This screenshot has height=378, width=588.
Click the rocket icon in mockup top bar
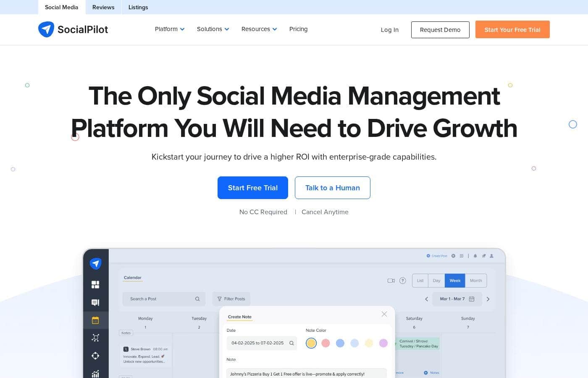point(484,256)
